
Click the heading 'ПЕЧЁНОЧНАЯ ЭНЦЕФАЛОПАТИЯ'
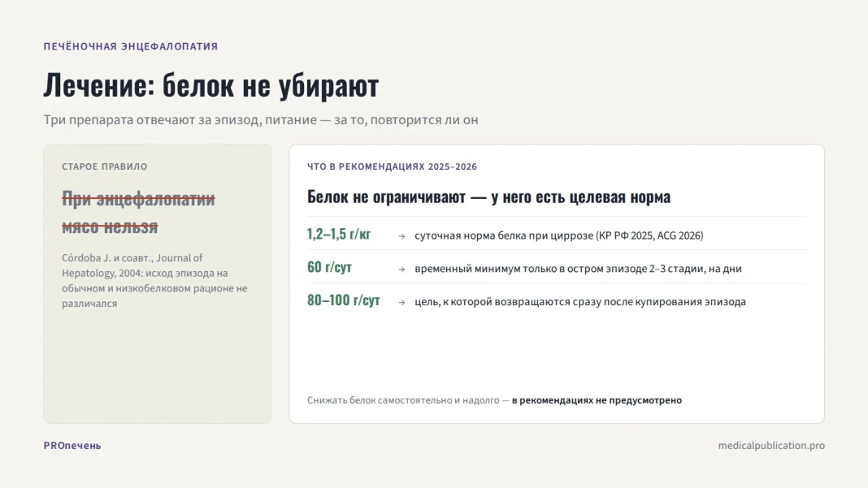131,46
